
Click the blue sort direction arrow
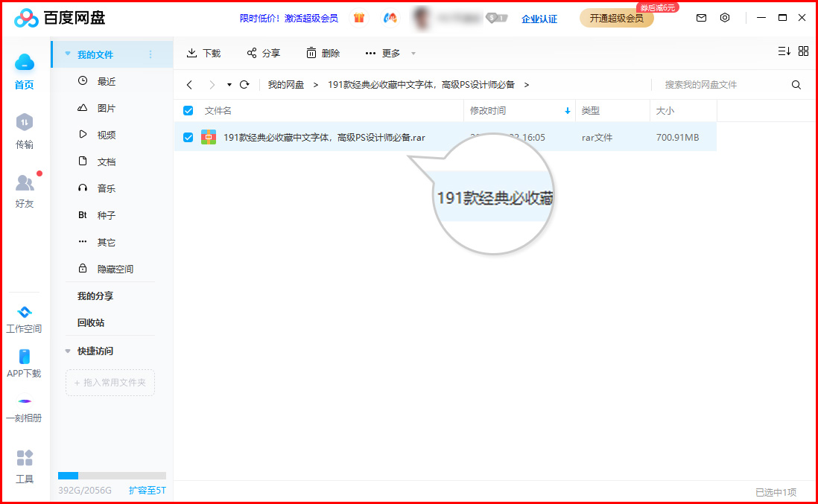[x=567, y=111]
